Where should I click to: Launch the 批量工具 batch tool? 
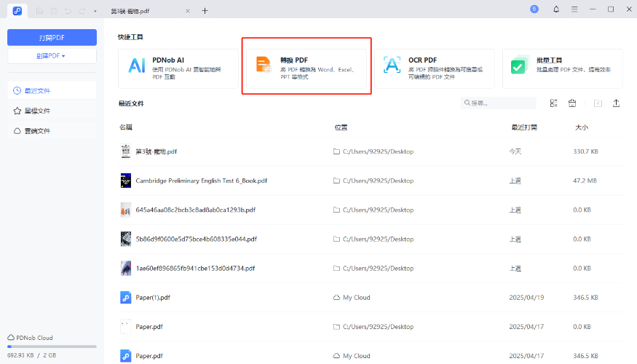click(561, 69)
